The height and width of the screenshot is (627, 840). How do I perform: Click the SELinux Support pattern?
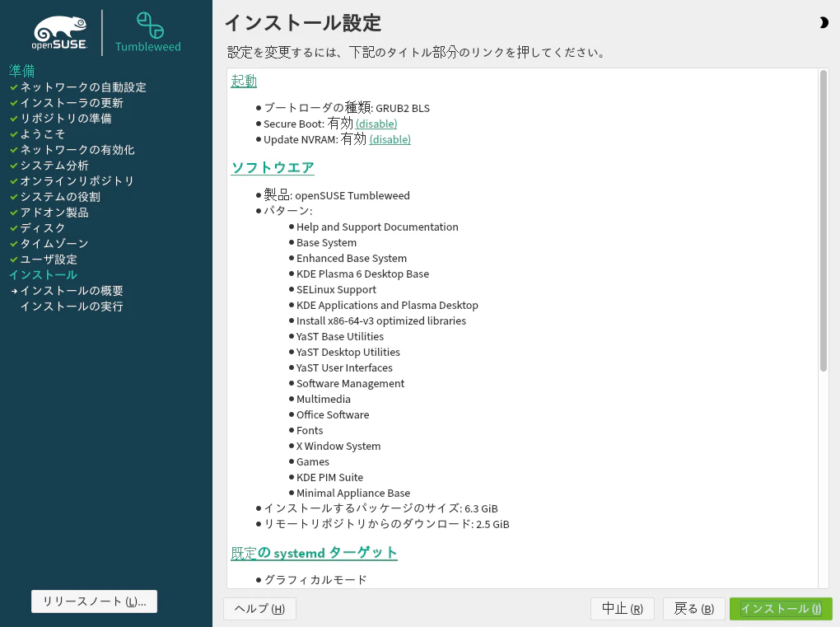[x=337, y=289]
